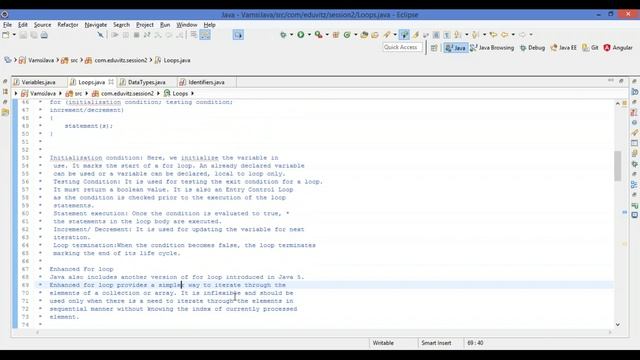The width and height of the screenshot is (640, 360).
Task: Close the Loops.java editor tab
Action: pyautogui.click(x=111, y=82)
